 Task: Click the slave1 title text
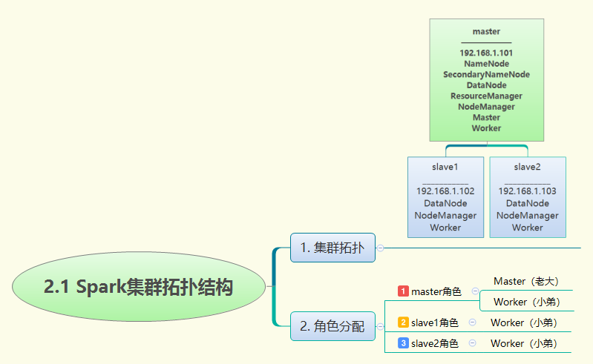(x=445, y=167)
